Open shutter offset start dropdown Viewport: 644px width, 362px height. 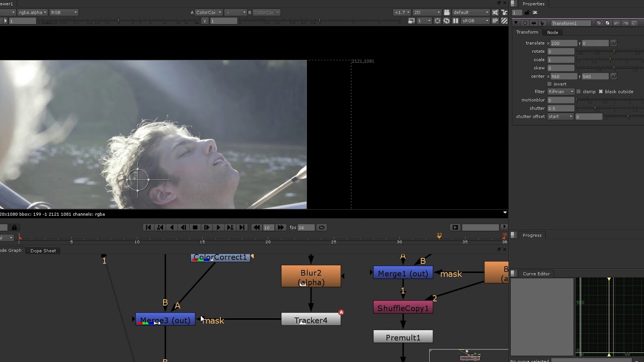coord(560,117)
